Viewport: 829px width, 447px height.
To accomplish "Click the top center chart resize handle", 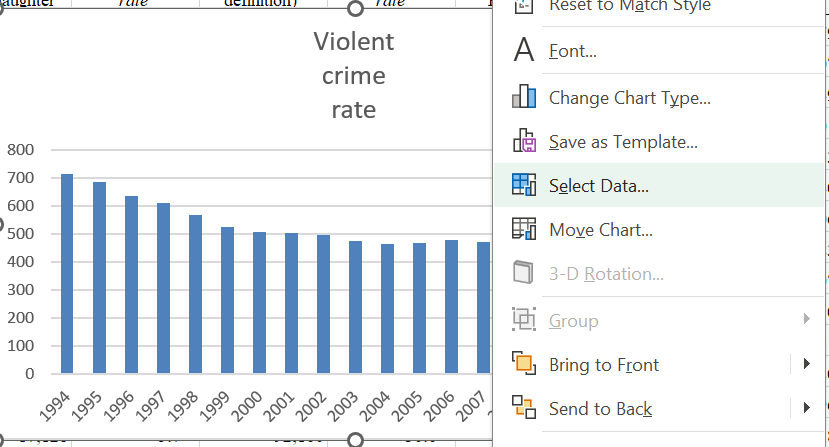I will point(355,9).
